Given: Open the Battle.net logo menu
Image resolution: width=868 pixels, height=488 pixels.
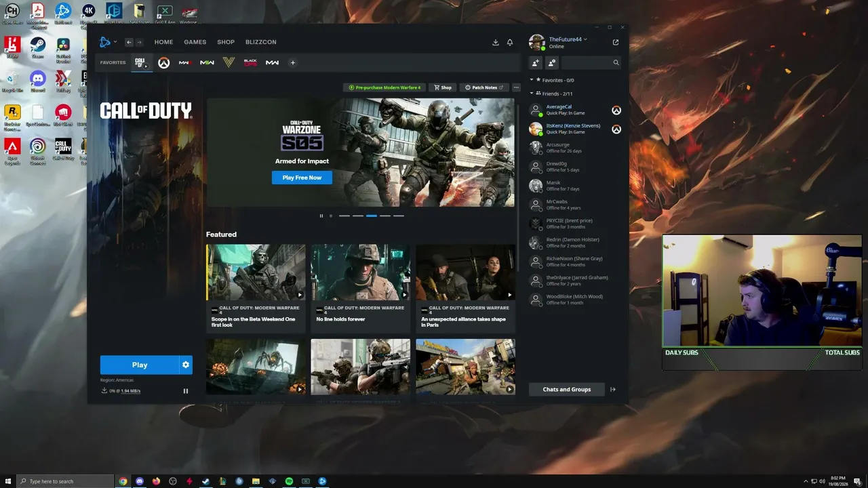Looking at the screenshot, I should [107, 42].
